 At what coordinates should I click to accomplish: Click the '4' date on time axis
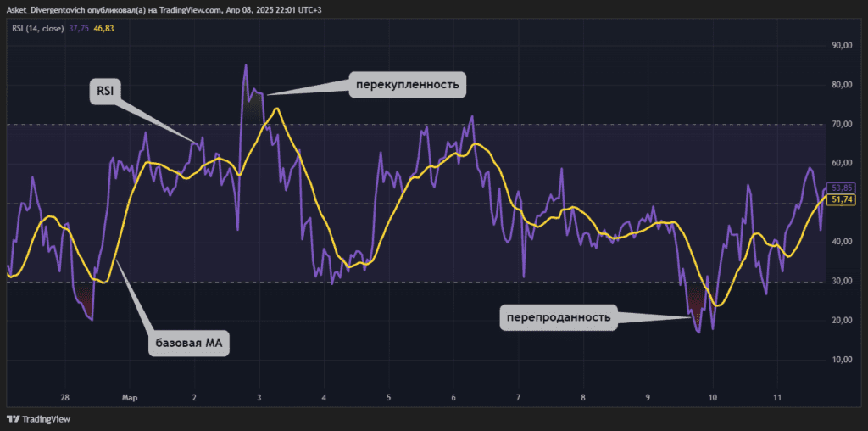324,398
